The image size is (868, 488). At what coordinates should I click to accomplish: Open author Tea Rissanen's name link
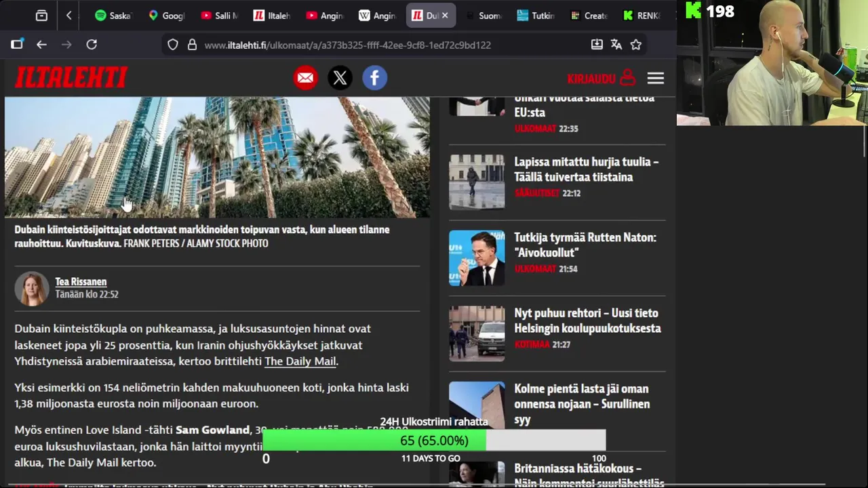tap(81, 282)
